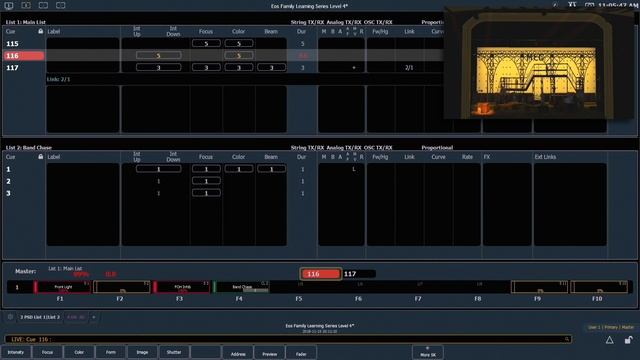Click the clock in the top-right corner
This screenshot has height=360, width=640.
point(618,5)
